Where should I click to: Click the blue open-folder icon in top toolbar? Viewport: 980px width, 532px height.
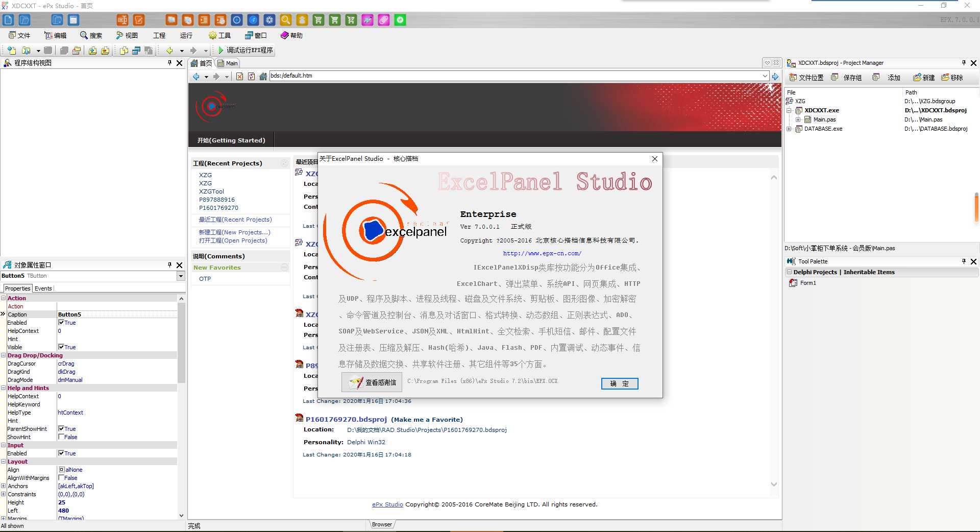24,20
